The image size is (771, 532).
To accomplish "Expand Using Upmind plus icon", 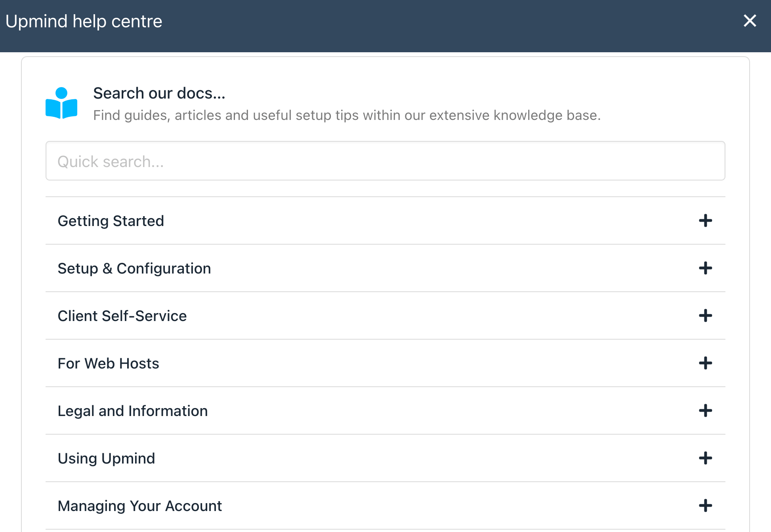I will [705, 458].
